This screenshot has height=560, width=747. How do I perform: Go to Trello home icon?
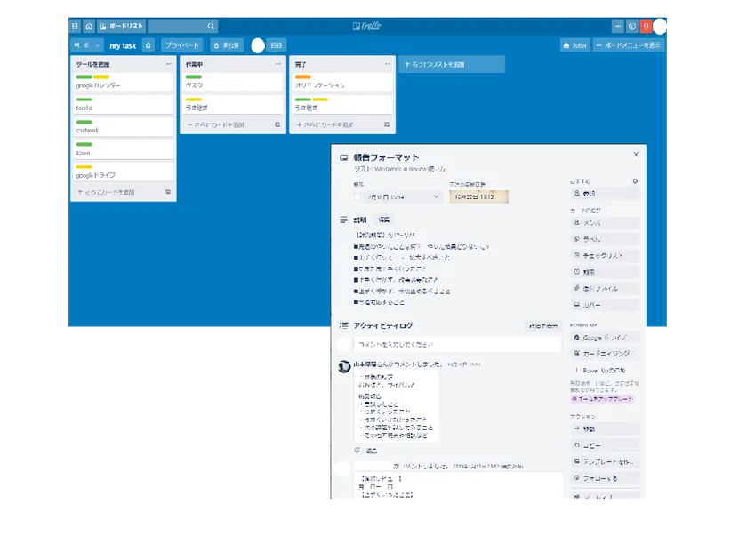89,26
